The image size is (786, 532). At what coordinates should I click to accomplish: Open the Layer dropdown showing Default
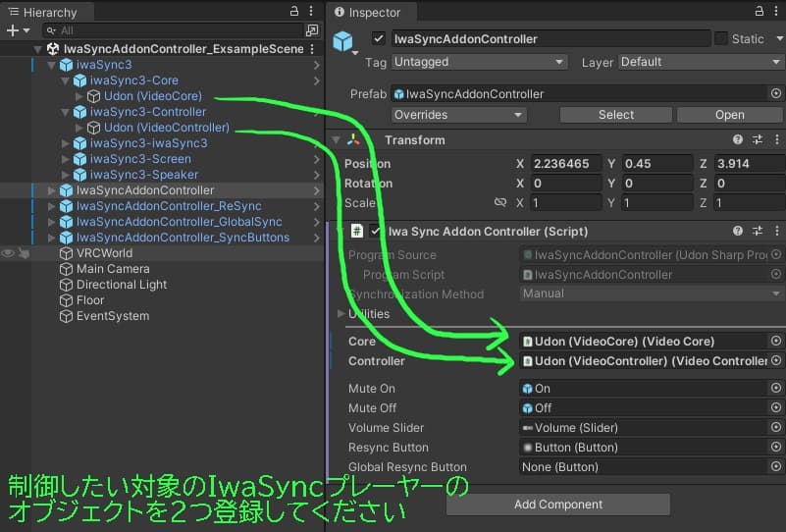[700, 62]
